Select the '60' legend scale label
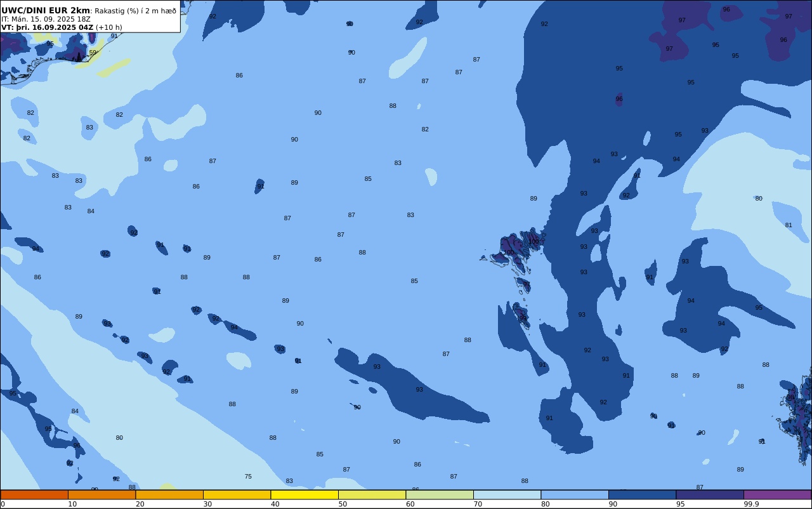Image resolution: width=812 pixels, height=509 pixels. click(410, 504)
